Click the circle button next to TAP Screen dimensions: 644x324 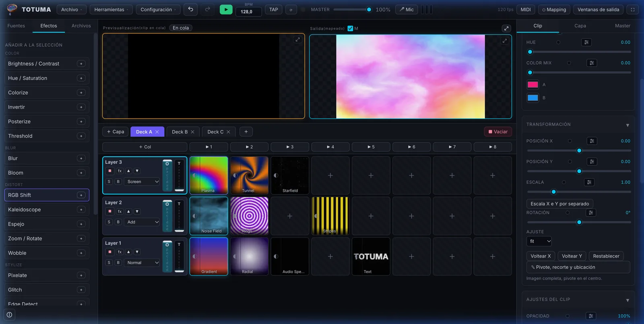[291, 9]
